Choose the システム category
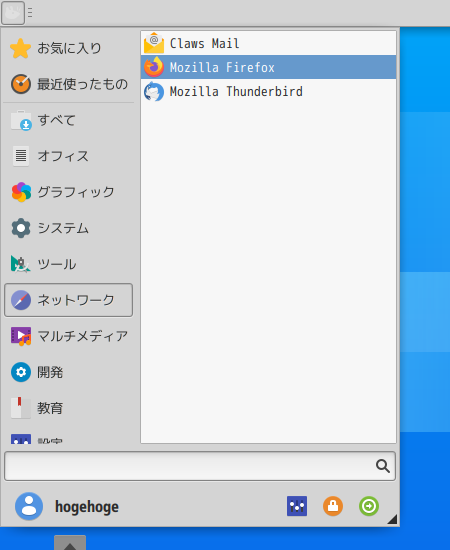 point(68,228)
